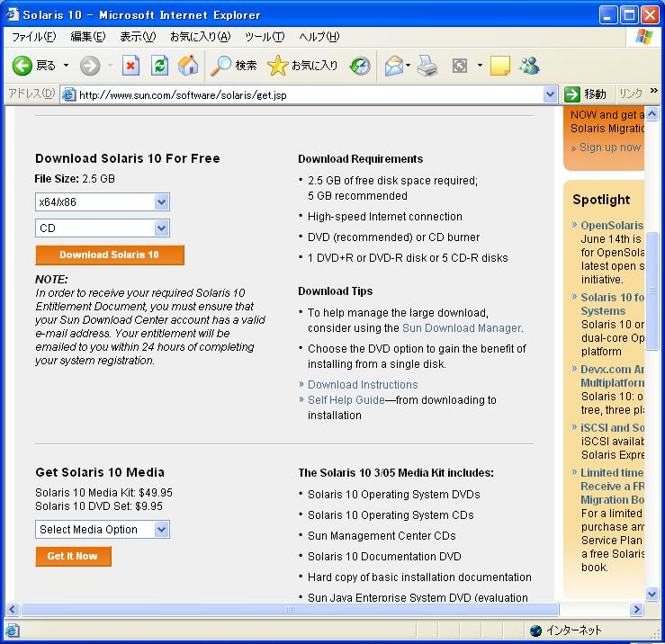Open the x64/x86 platform dropdown

tap(103, 202)
